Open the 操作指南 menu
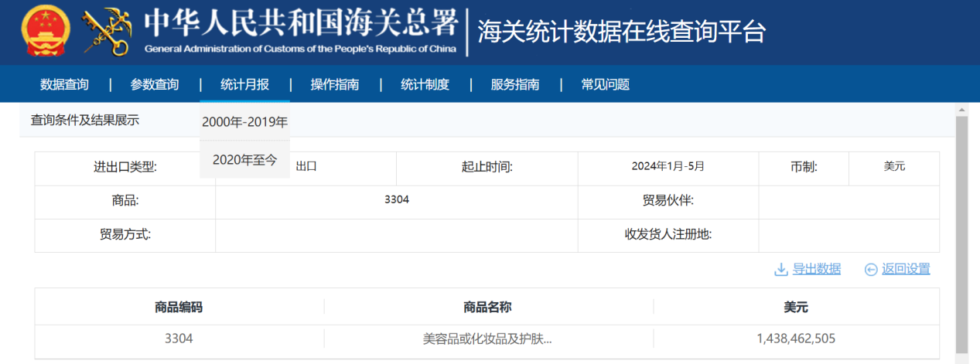The width and height of the screenshot is (980, 364). (x=335, y=84)
